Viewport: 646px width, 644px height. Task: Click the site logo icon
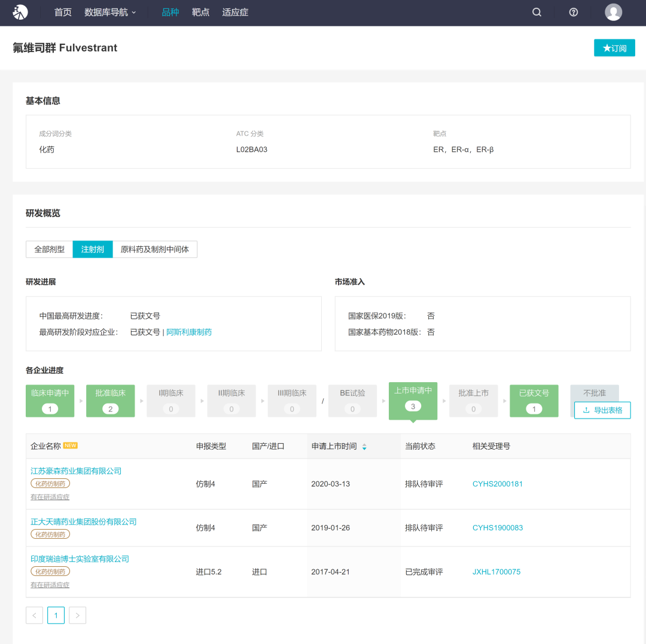coord(20,13)
